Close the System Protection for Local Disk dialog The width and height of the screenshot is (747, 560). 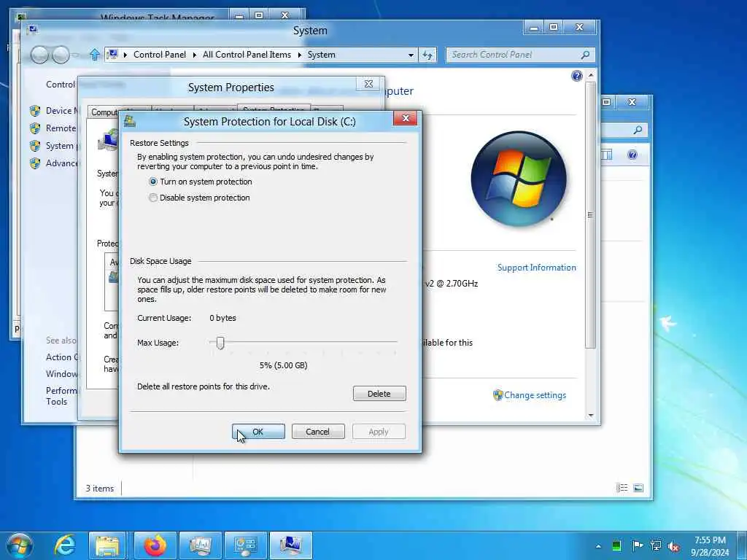(x=406, y=118)
